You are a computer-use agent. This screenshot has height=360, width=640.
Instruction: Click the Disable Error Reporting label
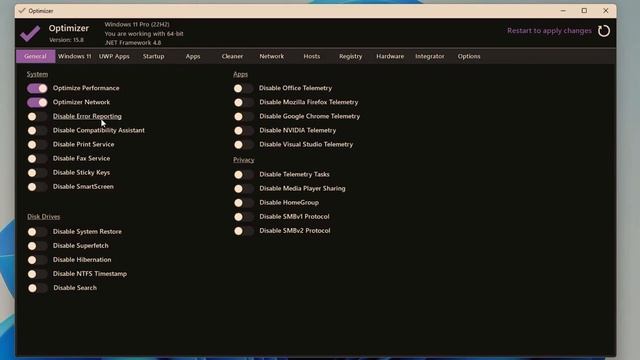coord(87,116)
